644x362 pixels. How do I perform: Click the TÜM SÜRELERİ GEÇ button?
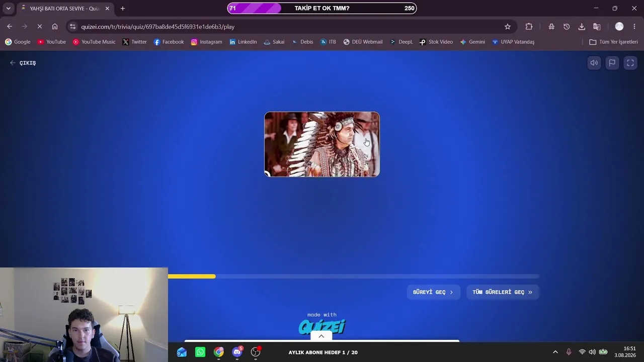[x=503, y=292]
